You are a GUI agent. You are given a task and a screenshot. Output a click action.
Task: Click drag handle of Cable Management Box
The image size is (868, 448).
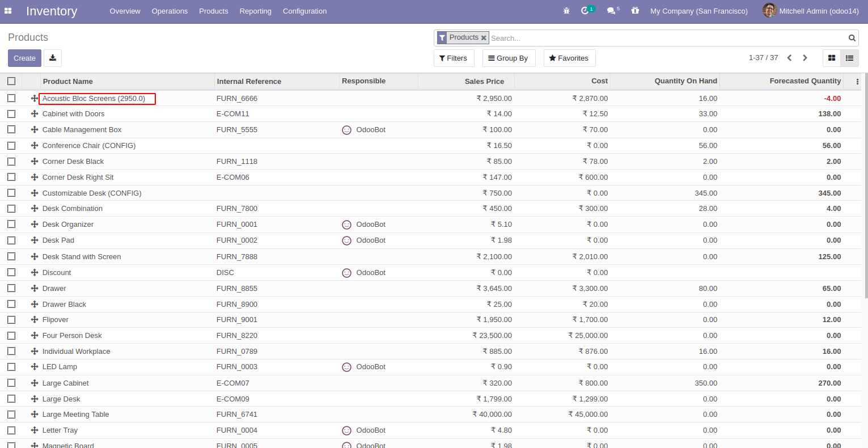pos(35,130)
